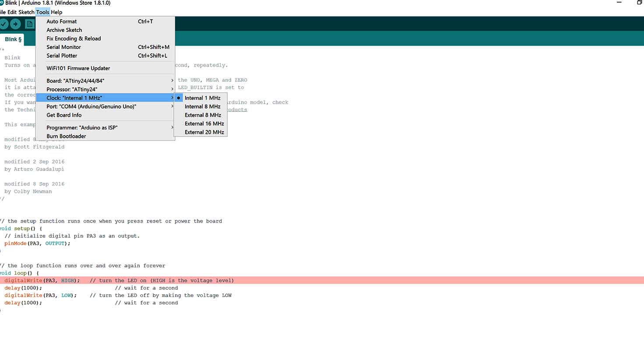The height and width of the screenshot is (339, 644).
Task: Click the comment 'by Scott Fitzgerald'
Action: 34,147
